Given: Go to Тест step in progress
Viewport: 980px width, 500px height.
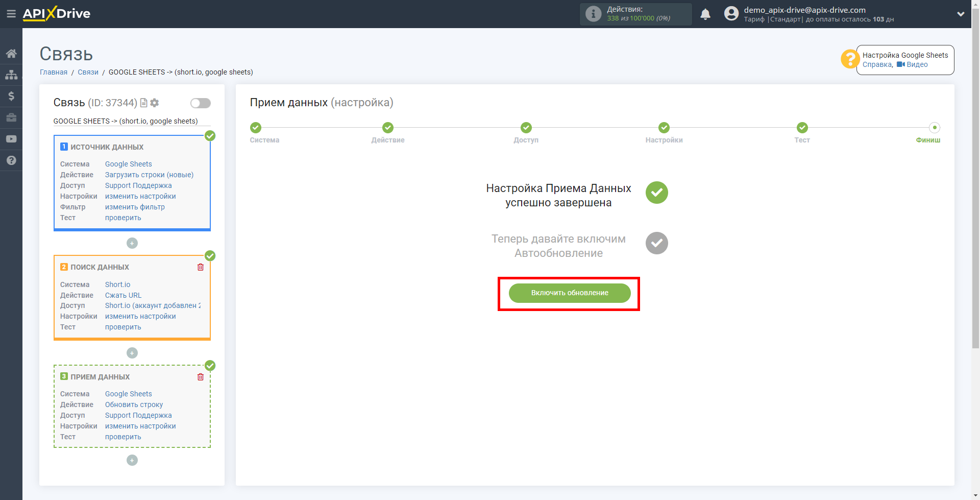Looking at the screenshot, I should coord(802,128).
